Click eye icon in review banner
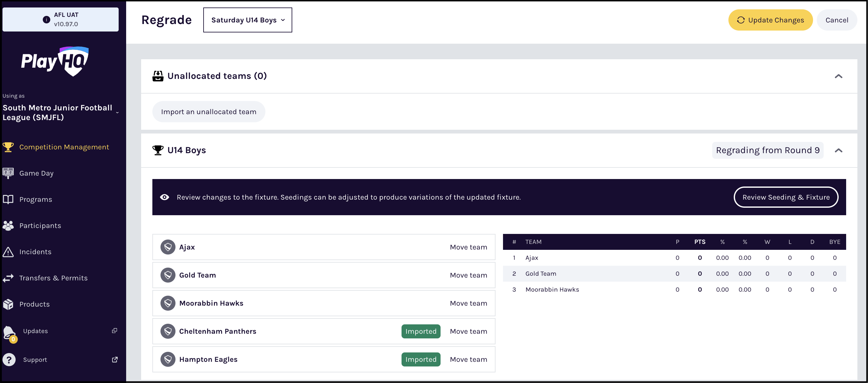Image resolution: width=868 pixels, height=383 pixels. [x=165, y=197]
